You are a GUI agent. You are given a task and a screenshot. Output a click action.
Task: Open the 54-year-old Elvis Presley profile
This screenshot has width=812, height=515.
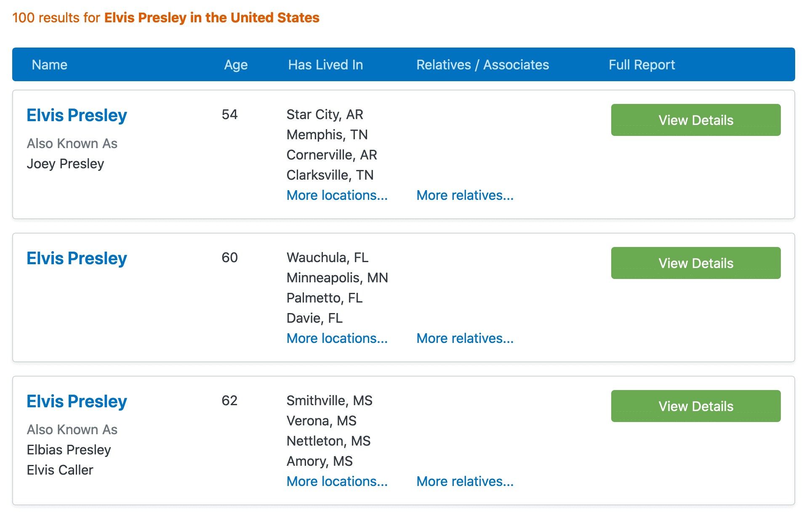(77, 115)
